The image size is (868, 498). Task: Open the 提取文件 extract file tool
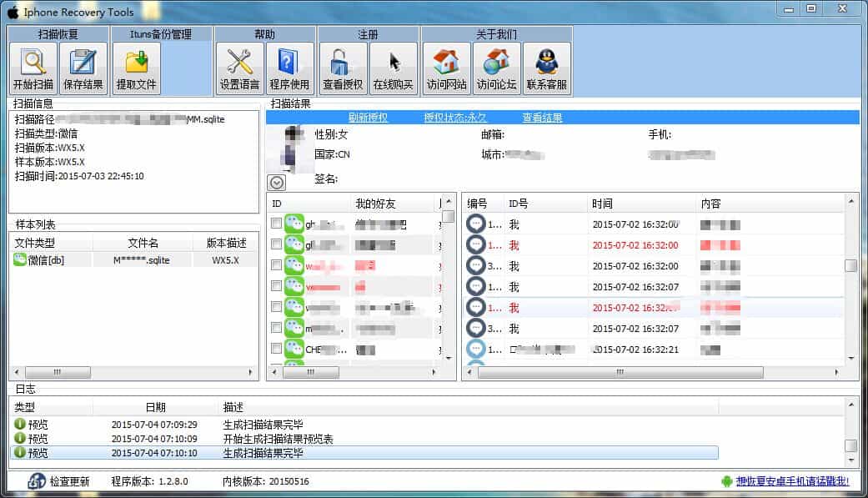(x=136, y=68)
